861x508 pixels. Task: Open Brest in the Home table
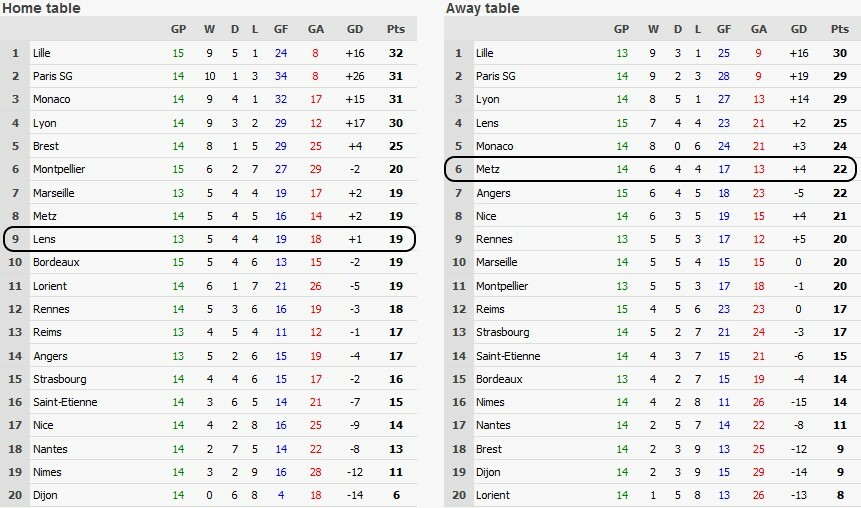pyautogui.click(x=43, y=146)
